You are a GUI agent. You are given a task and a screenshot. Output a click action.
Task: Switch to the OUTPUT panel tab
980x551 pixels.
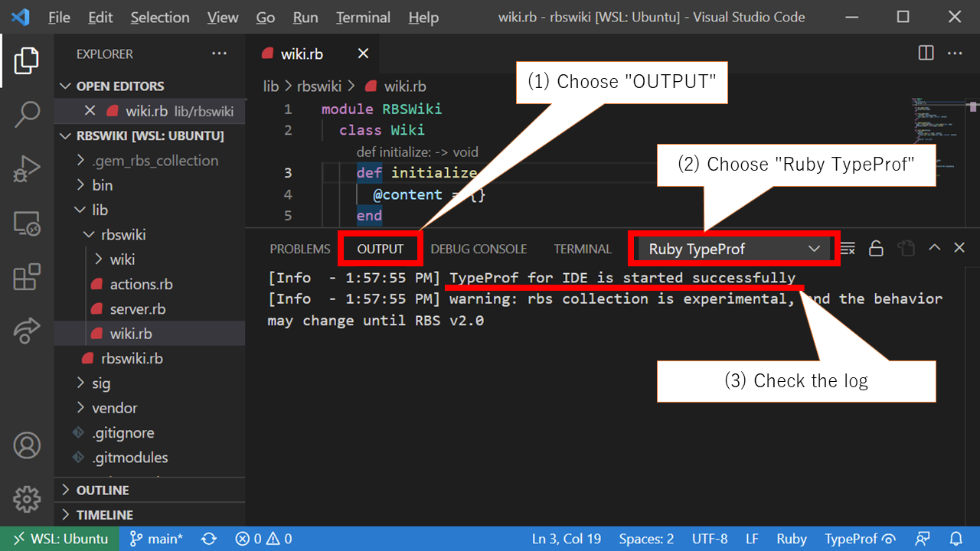click(x=381, y=249)
